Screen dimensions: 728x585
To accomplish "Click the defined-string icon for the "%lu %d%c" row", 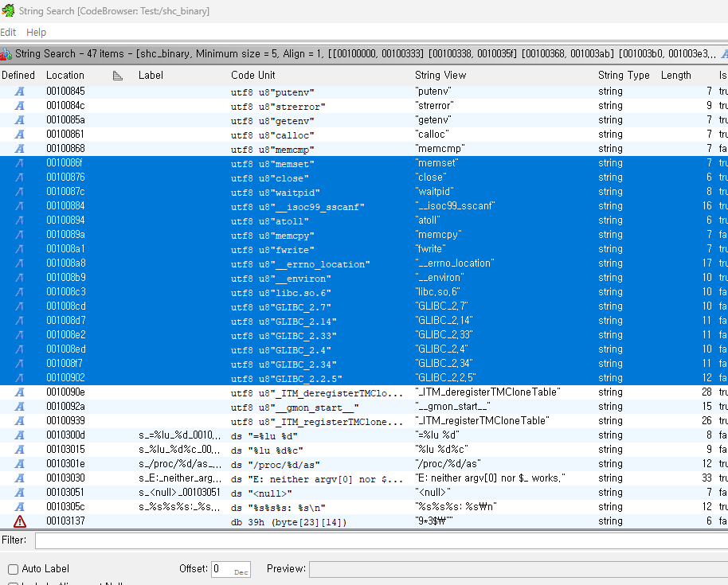I will (19, 450).
